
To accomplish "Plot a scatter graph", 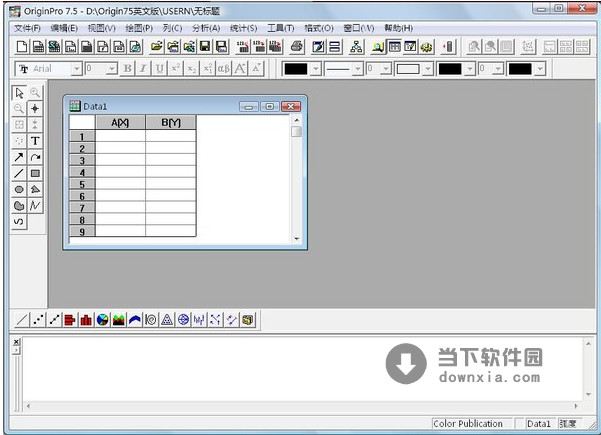I will pos(38,319).
